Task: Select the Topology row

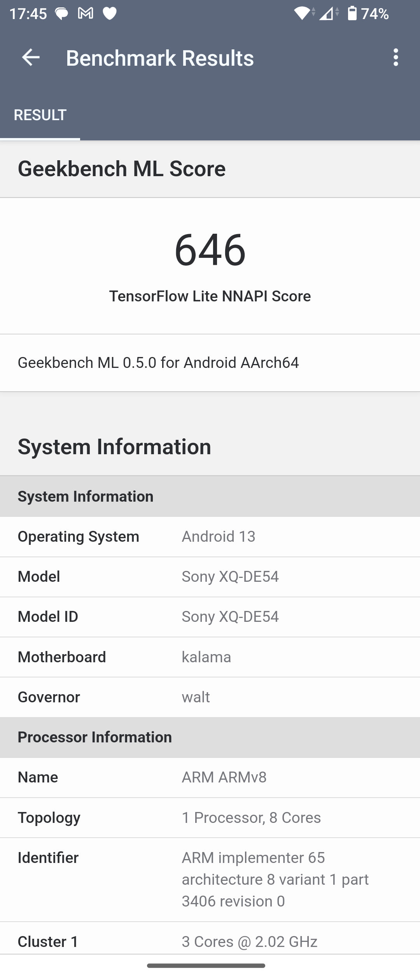Action: [x=210, y=817]
